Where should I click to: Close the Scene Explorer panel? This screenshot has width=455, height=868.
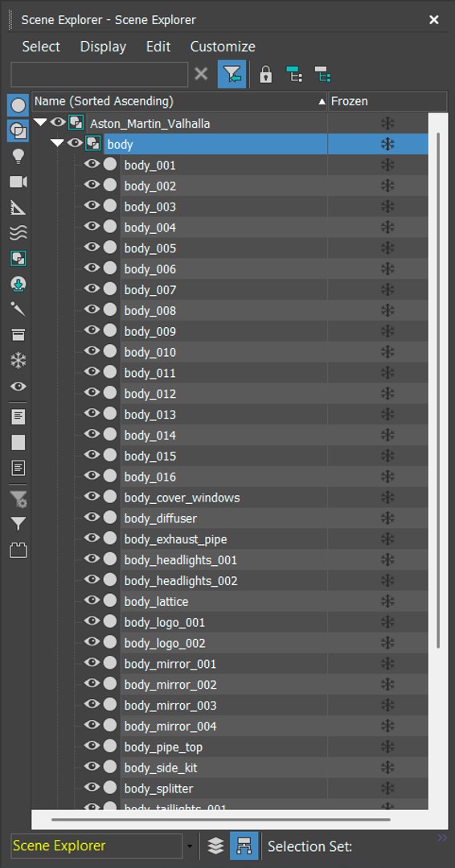point(434,20)
